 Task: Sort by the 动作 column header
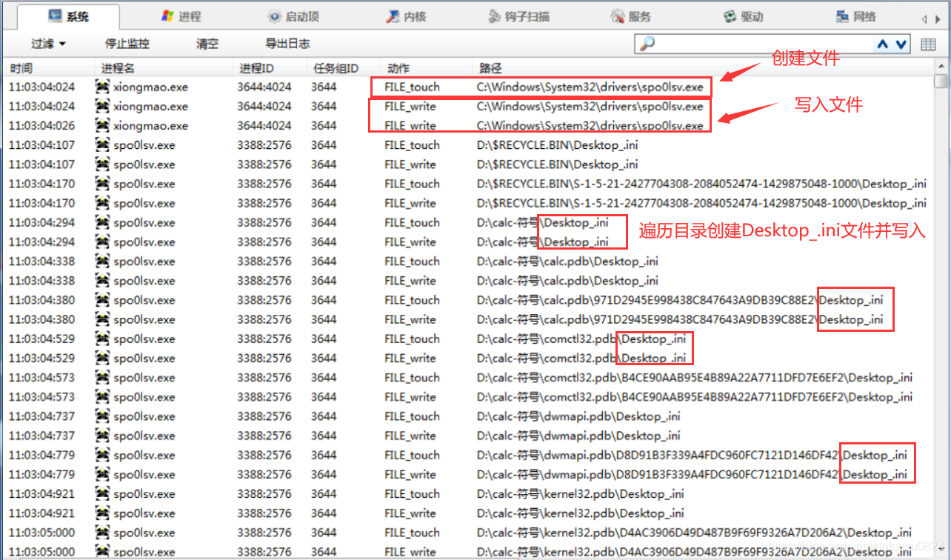pos(426,68)
